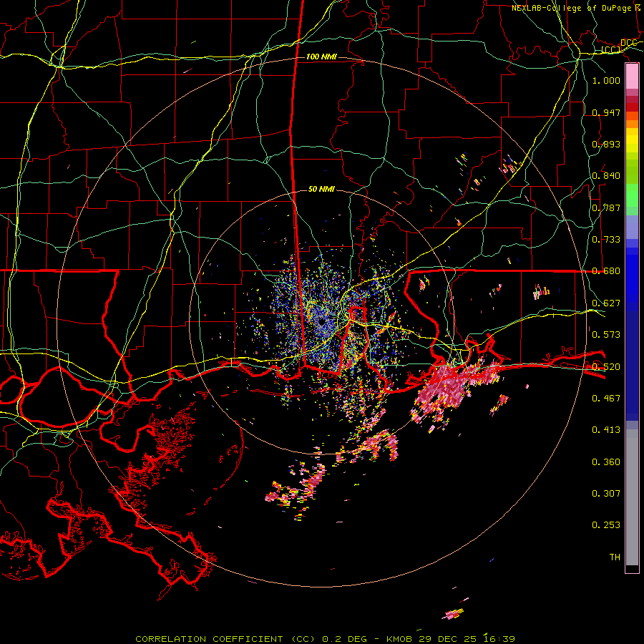Click the TH threshold label in legend
The height and width of the screenshot is (644, 644).
click(615, 557)
